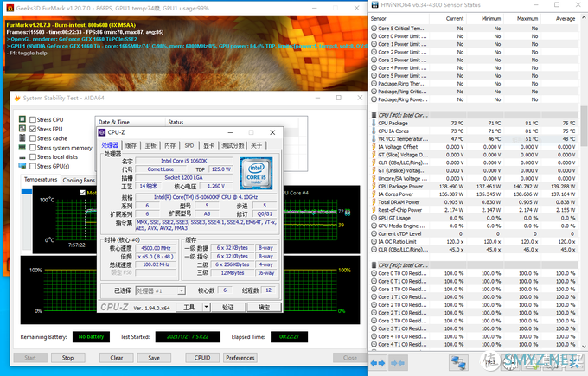Click the local disks drive icon
Screen dimensions: 588x376
coord(22,157)
